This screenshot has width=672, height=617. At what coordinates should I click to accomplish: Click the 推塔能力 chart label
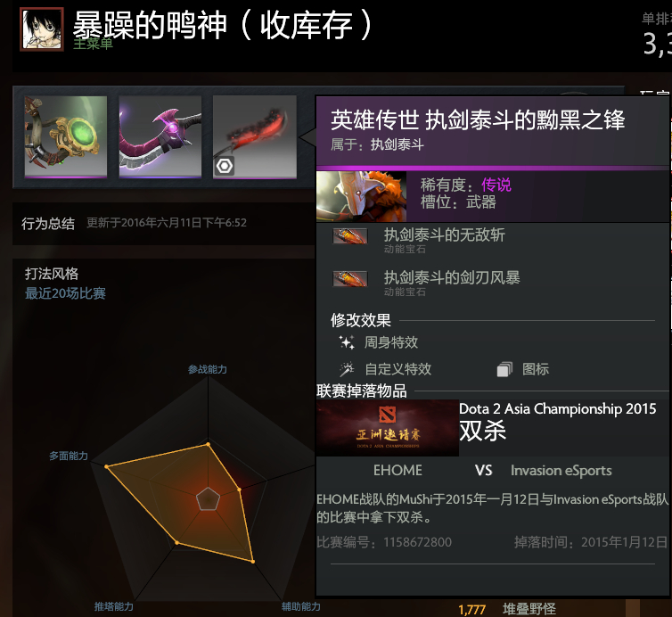114,606
